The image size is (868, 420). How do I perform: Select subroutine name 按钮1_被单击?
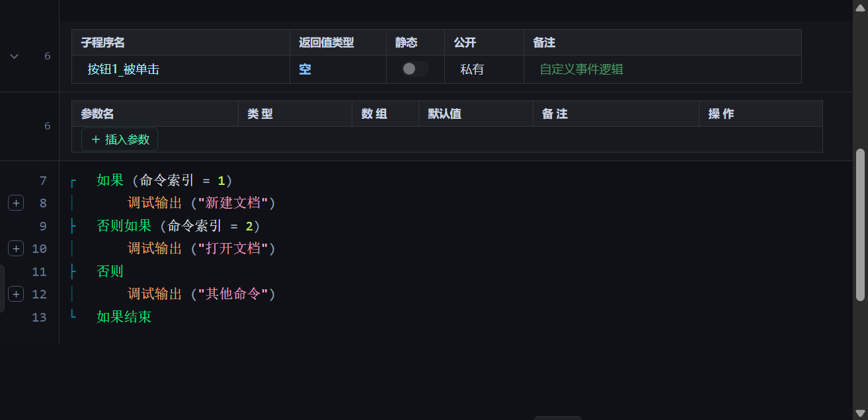(124, 69)
